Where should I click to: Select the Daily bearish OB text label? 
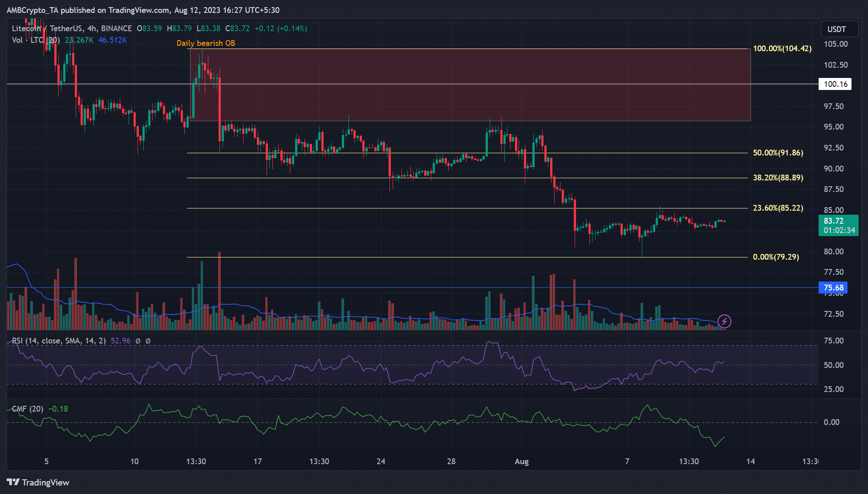[x=206, y=43]
